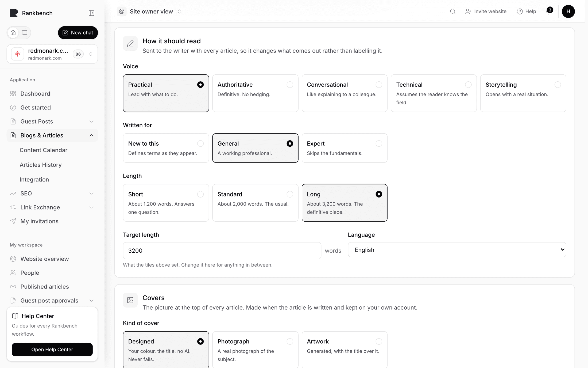Viewport: 588px width, 368px height.
Task: Open the Help link in header
Action: [x=526, y=12]
